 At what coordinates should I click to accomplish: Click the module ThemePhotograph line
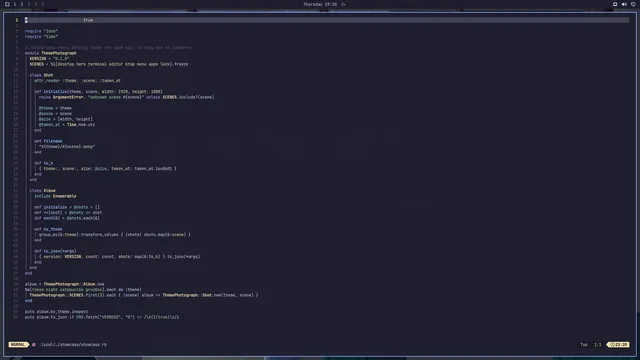click(x=51, y=53)
